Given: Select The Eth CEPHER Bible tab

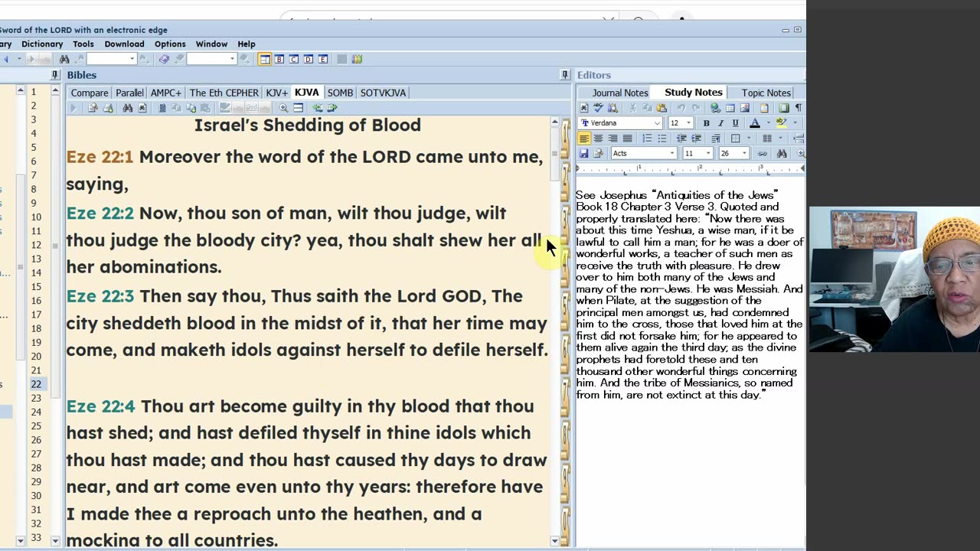Looking at the screenshot, I should click(224, 93).
